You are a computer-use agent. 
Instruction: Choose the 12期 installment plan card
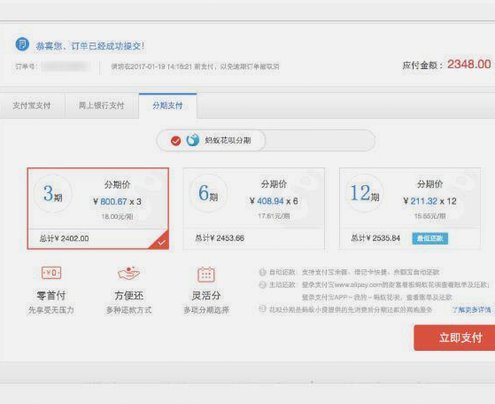point(410,208)
